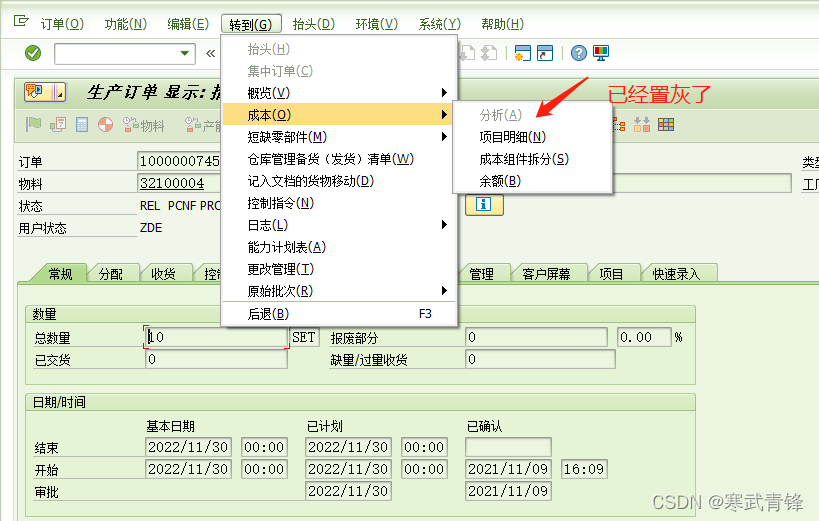
Task: Click the 总数量 input field
Action: 216,337
